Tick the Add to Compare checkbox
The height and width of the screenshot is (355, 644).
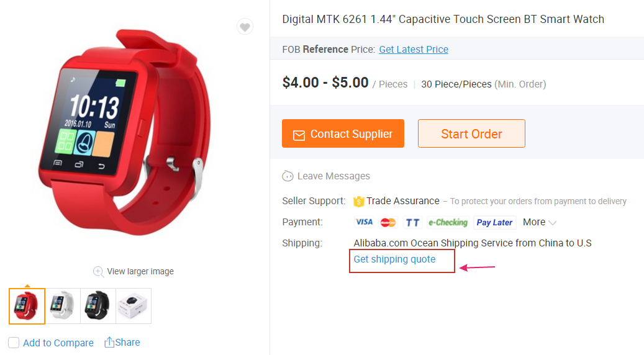(x=14, y=343)
